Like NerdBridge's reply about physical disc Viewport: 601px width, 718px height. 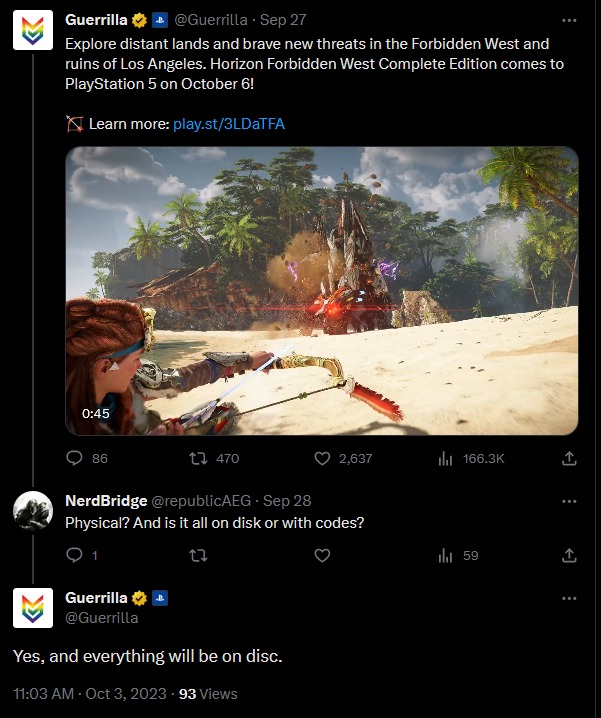tap(322, 554)
